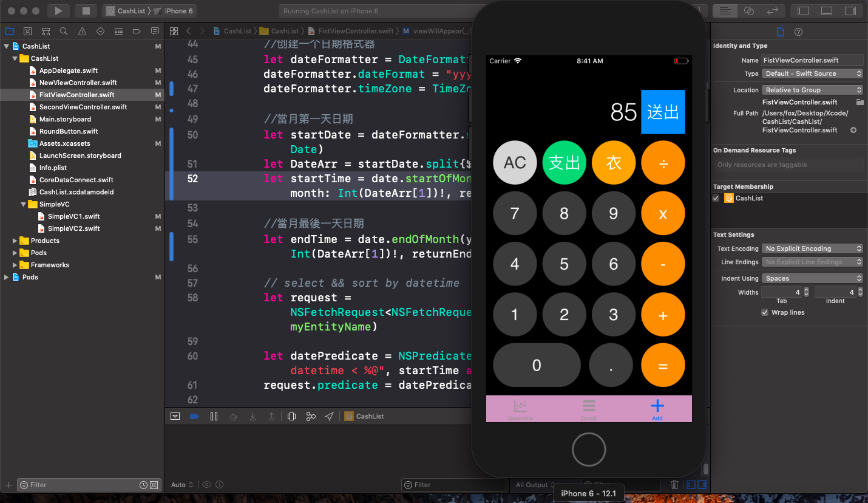Show the Quick Help inspector tab
The width and height of the screenshot is (868, 503).
click(799, 32)
